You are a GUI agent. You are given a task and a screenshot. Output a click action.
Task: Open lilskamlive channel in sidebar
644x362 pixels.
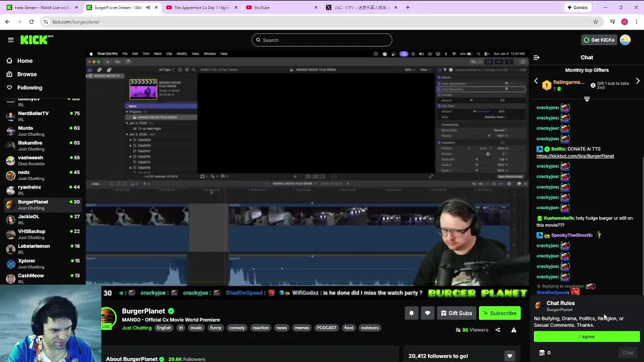(43, 146)
